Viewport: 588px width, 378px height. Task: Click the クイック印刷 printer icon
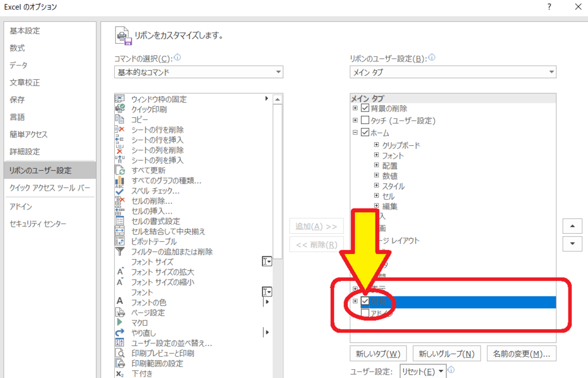pyautogui.click(x=119, y=109)
